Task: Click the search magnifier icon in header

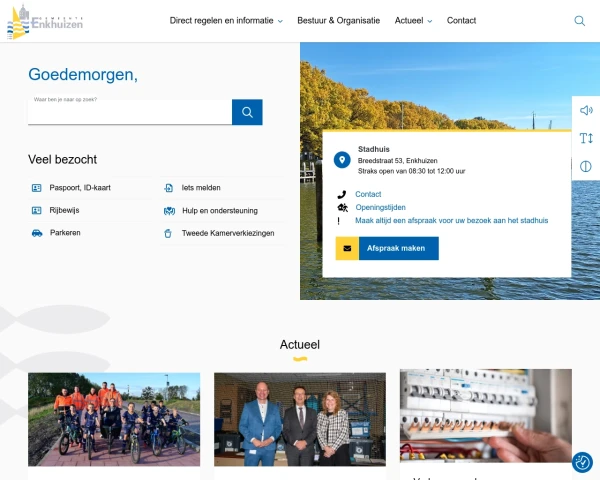Action: tap(580, 21)
